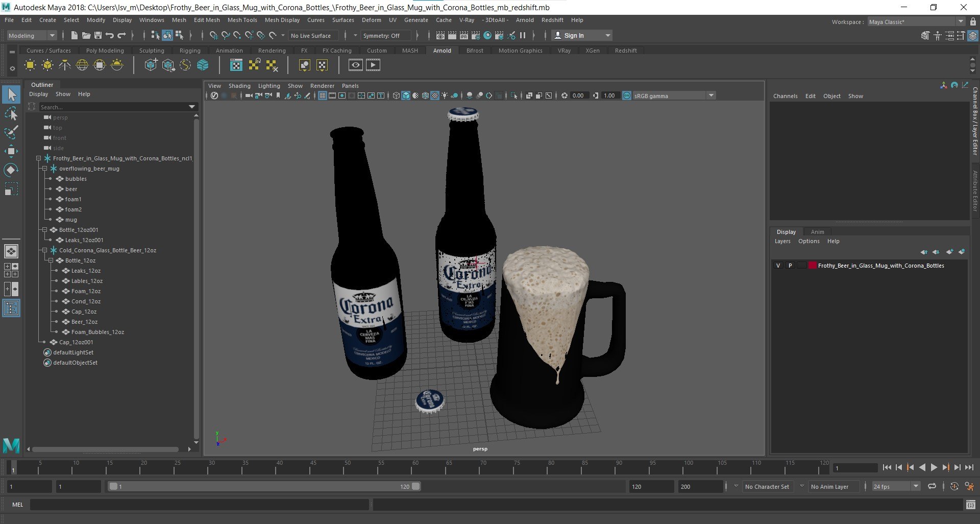Toggle layer playback P box

pos(790,266)
